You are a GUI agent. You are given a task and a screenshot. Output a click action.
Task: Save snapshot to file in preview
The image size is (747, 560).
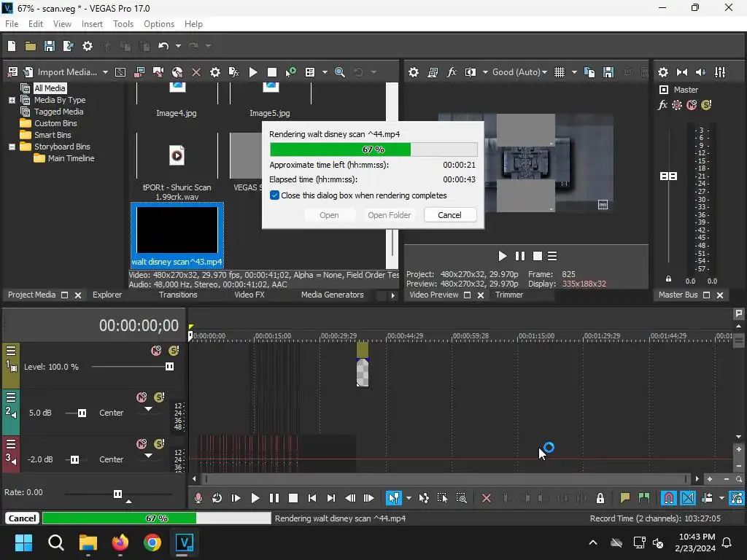tap(608, 72)
